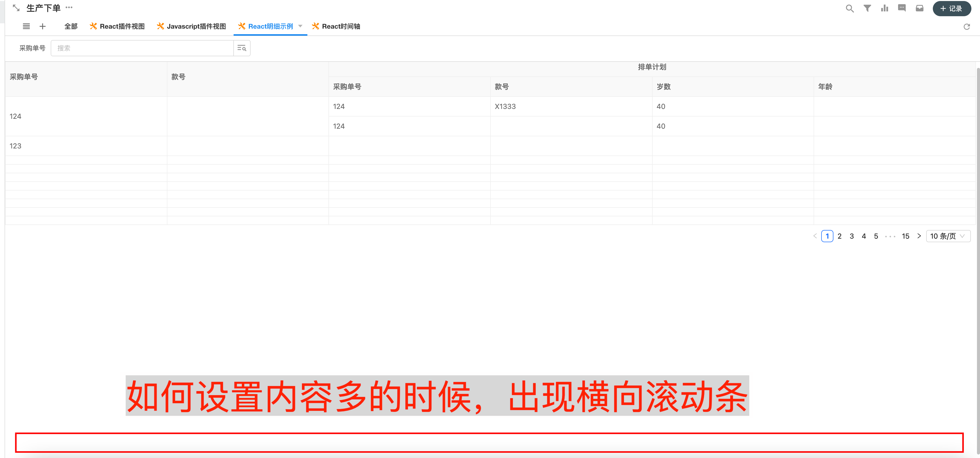
Task: Select the 全部 view tab
Action: click(x=71, y=26)
